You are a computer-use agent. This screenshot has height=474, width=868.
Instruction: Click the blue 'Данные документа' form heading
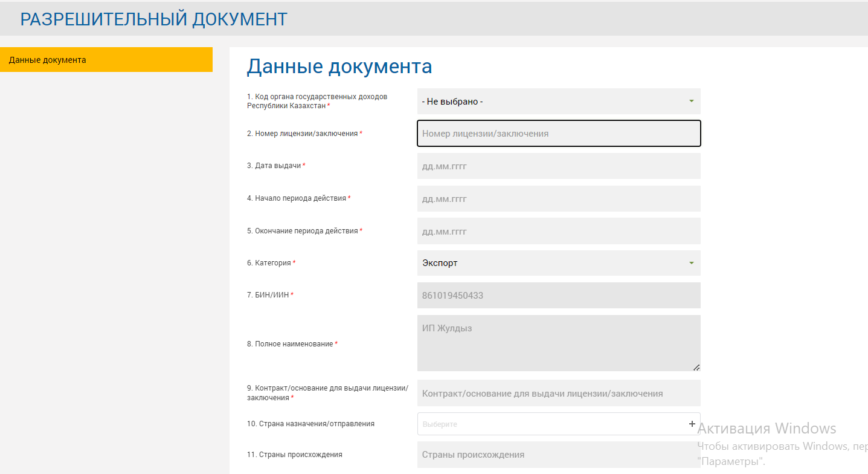click(x=339, y=67)
